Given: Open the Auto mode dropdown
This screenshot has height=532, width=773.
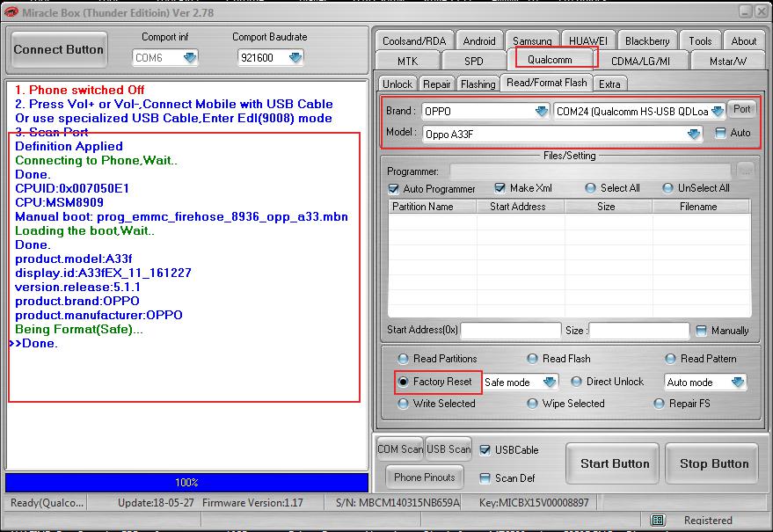Looking at the screenshot, I should [x=738, y=382].
